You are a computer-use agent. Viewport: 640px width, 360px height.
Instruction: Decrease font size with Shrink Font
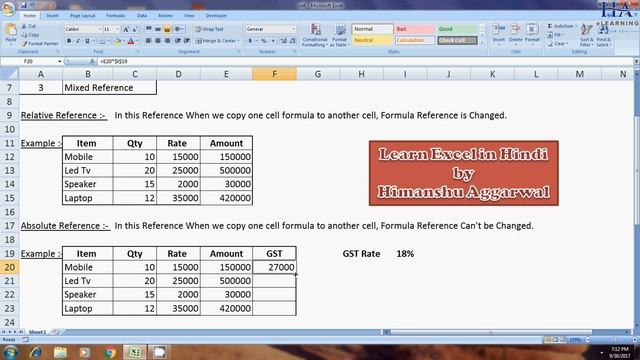(x=135, y=29)
